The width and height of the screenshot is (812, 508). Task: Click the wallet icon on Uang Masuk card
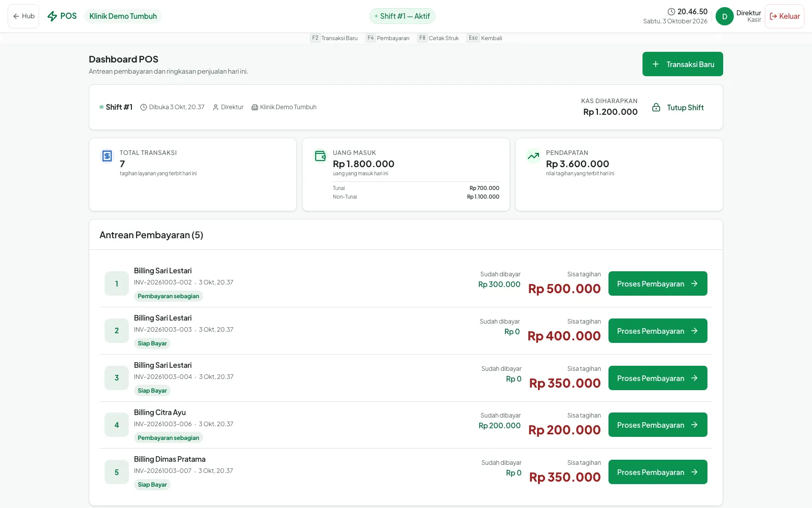(320, 156)
